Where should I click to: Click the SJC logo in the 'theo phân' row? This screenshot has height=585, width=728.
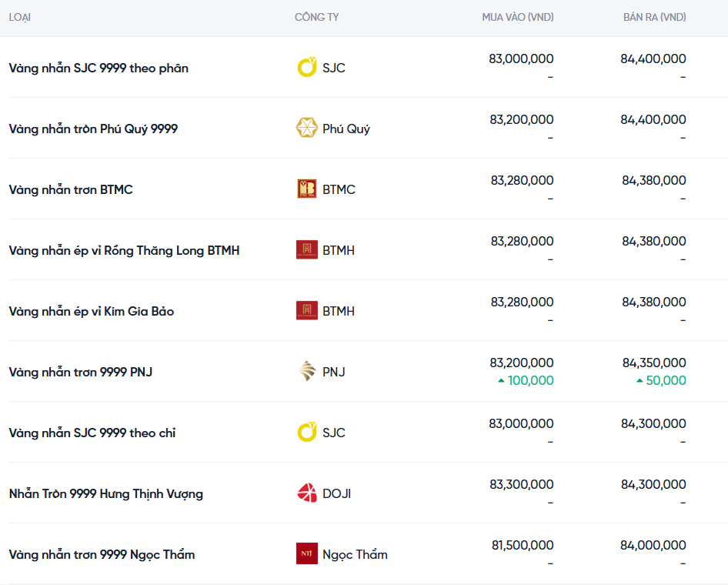pos(307,68)
